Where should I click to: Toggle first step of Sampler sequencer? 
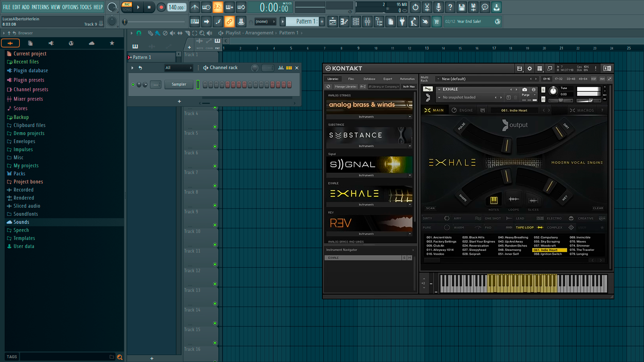205,85
